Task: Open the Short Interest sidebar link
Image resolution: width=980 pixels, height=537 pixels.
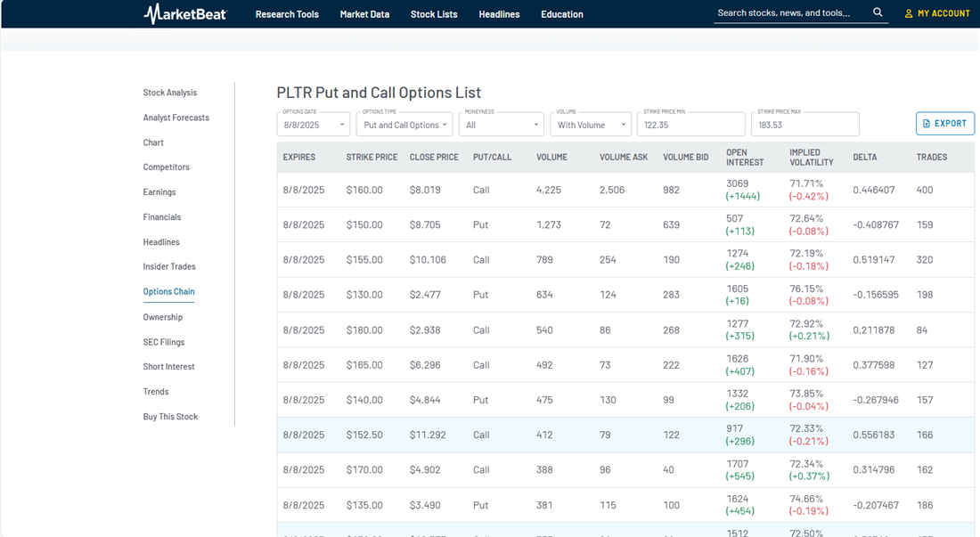Action: (x=168, y=367)
